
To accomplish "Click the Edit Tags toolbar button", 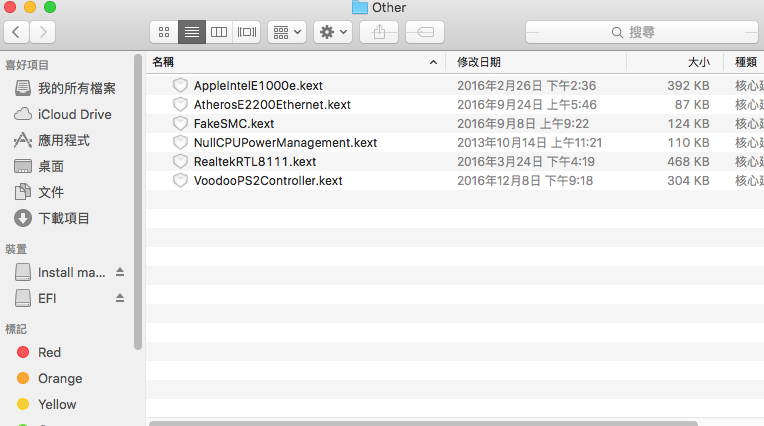I will click(x=424, y=32).
